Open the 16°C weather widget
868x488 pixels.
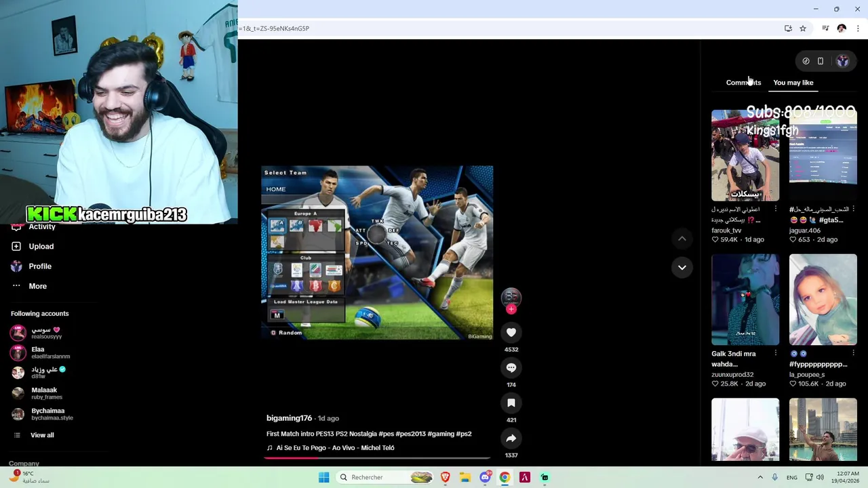pyautogui.click(x=29, y=477)
